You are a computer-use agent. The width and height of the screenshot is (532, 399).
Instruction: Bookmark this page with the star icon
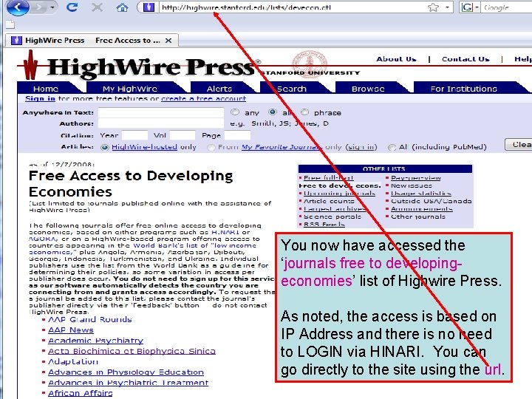click(x=433, y=7)
